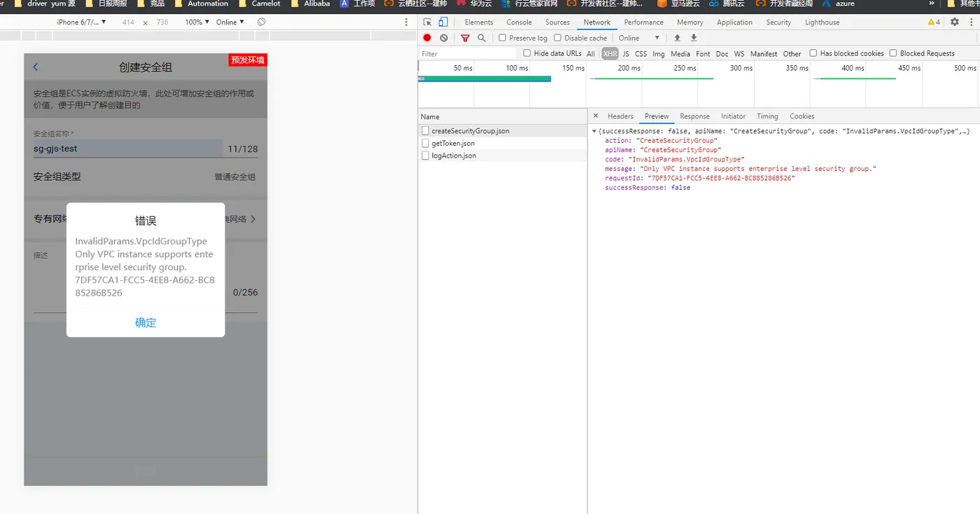Open device toolbar Online throttle dropdown
This screenshot has height=514, width=980.
click(230, 22)
